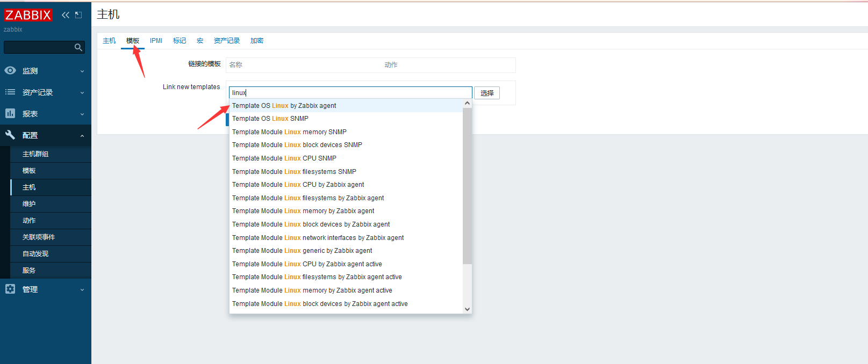The width and height of the screenshot is (868, 364).
Task: Click the ZABBIX logo
Action: tap(28, 15)
